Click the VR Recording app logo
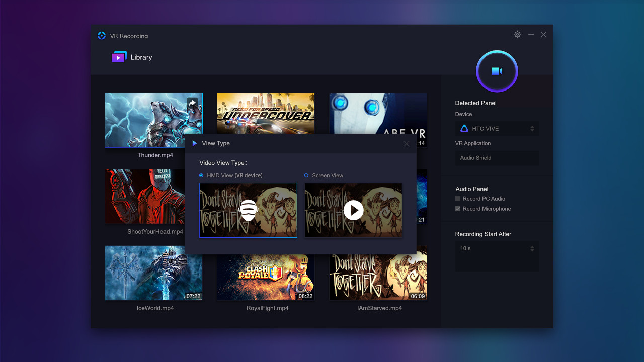The image size is (644, 362). click(101, 35)
